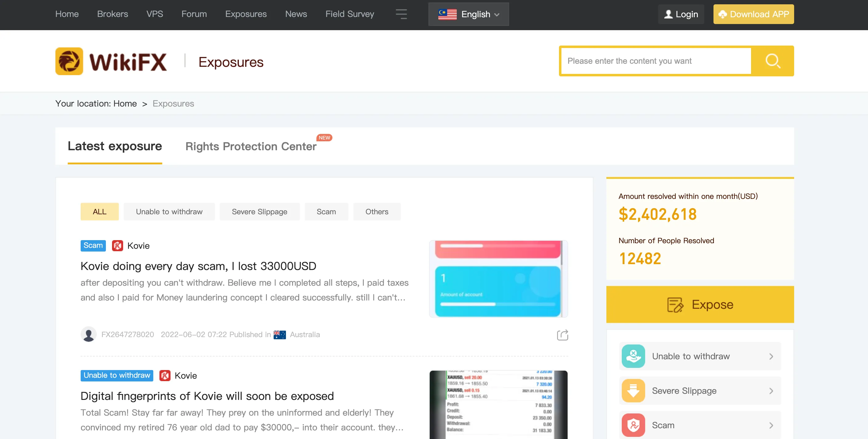Open post 'Kovie doing every day scam'
Viewport: 868px width, 439px height.
pos(199,266)
